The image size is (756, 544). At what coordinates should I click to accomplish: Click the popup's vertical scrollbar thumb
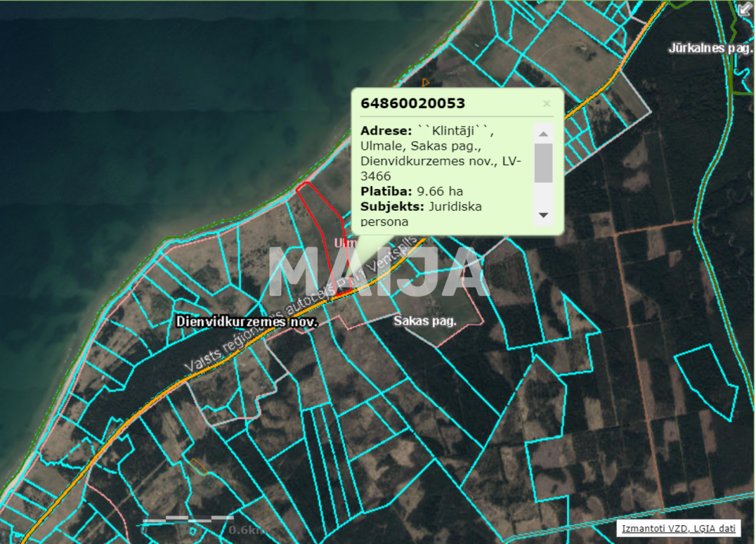543,163
